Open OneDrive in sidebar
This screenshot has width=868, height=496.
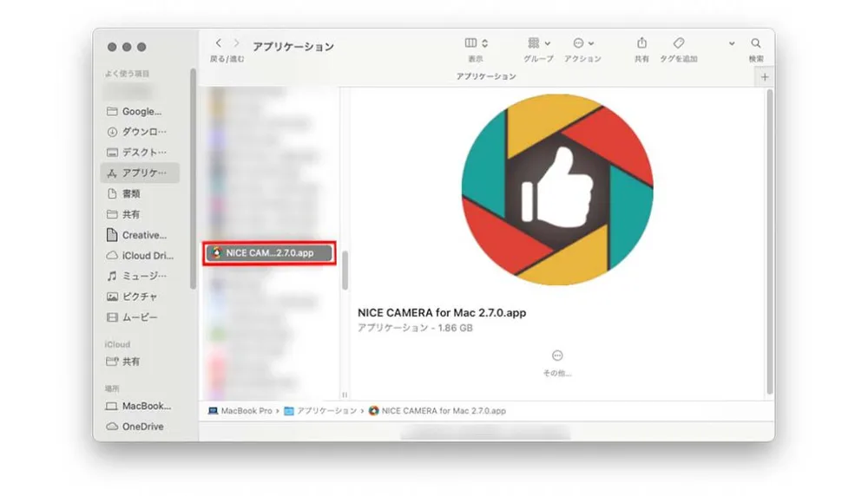(x=141, y=427)
